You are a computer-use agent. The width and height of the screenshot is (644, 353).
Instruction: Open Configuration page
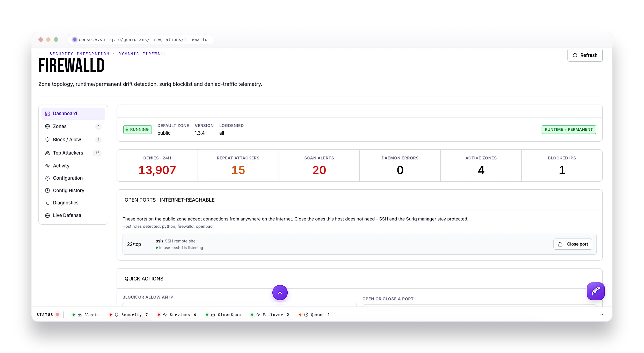coord(73,178)
